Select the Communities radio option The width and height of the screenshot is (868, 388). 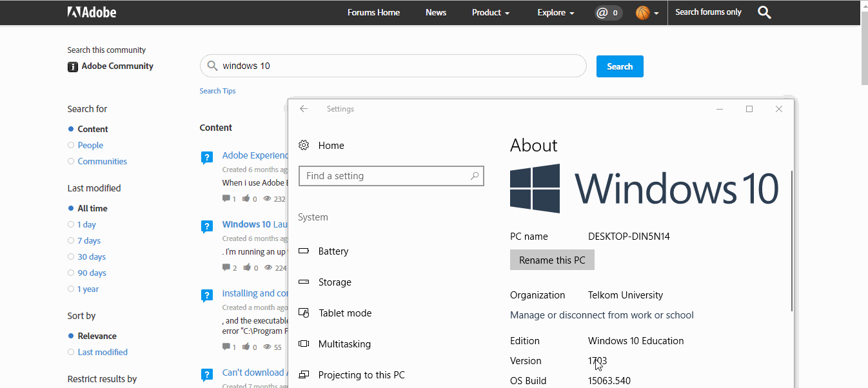tap(71, 161)
